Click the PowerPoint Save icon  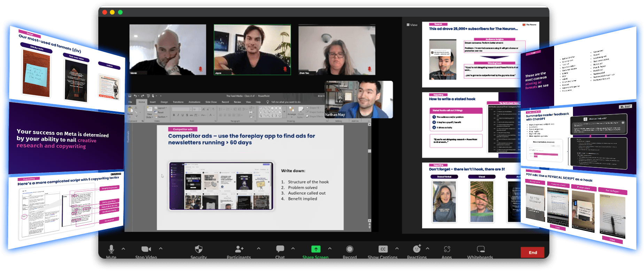(x=130, y=96)
